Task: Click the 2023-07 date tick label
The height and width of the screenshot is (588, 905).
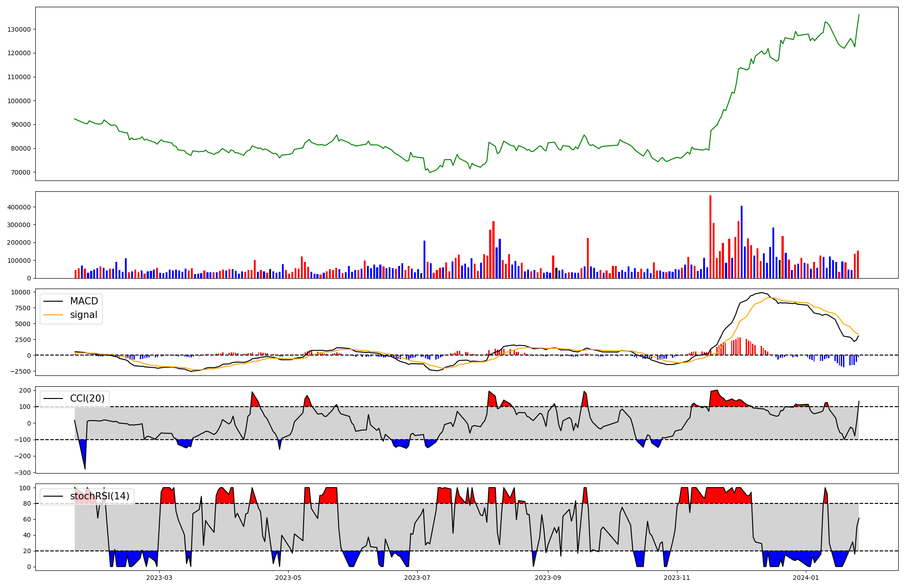Action: (x=417, y=578)
